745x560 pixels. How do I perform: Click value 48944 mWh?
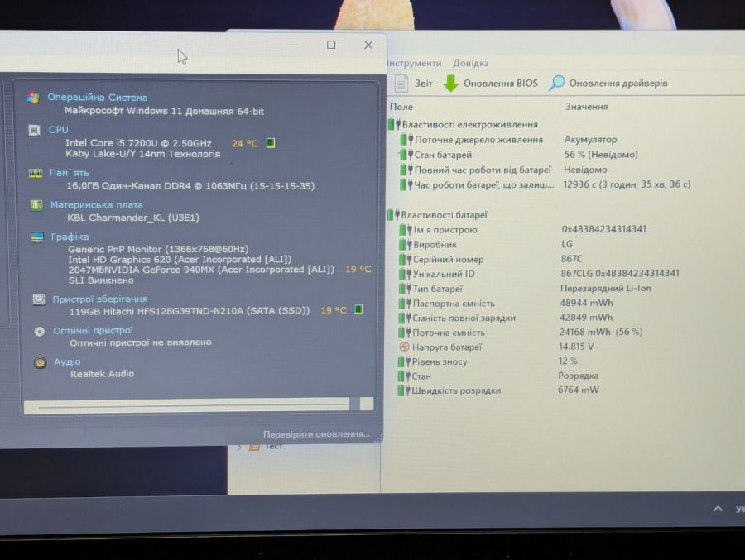[586, 303]
